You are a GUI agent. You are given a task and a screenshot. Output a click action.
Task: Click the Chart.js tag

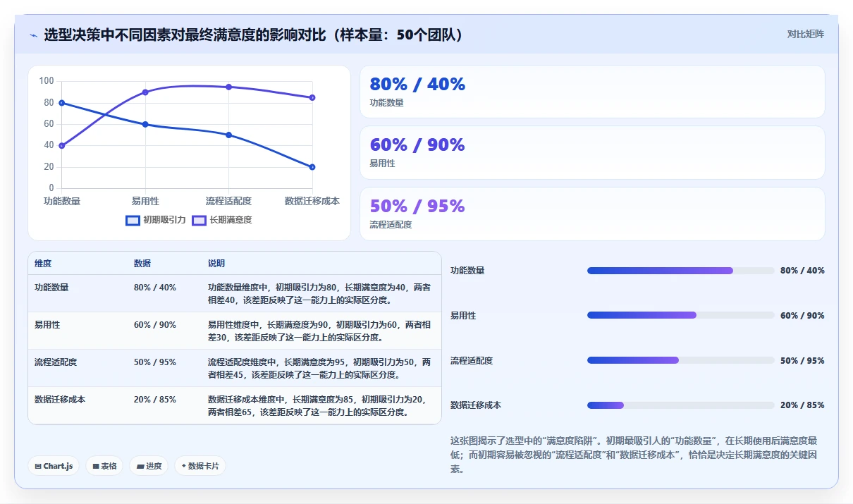tap(54, 466)
